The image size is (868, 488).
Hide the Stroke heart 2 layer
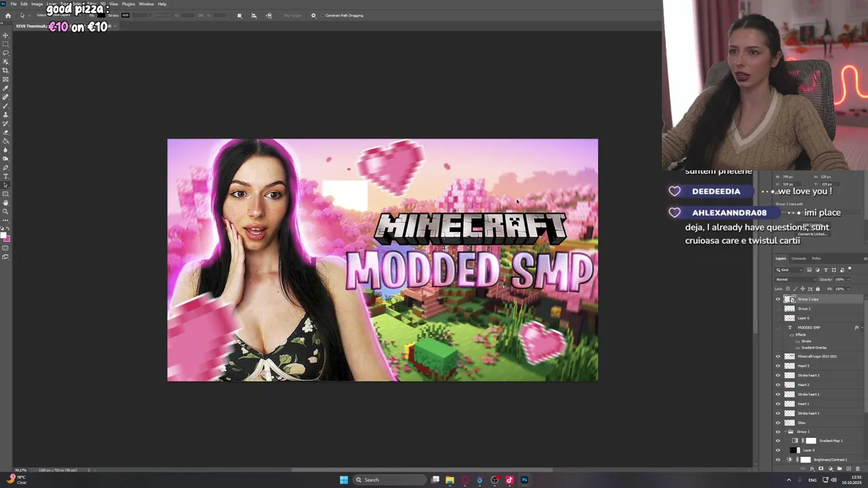coord(778,394)
